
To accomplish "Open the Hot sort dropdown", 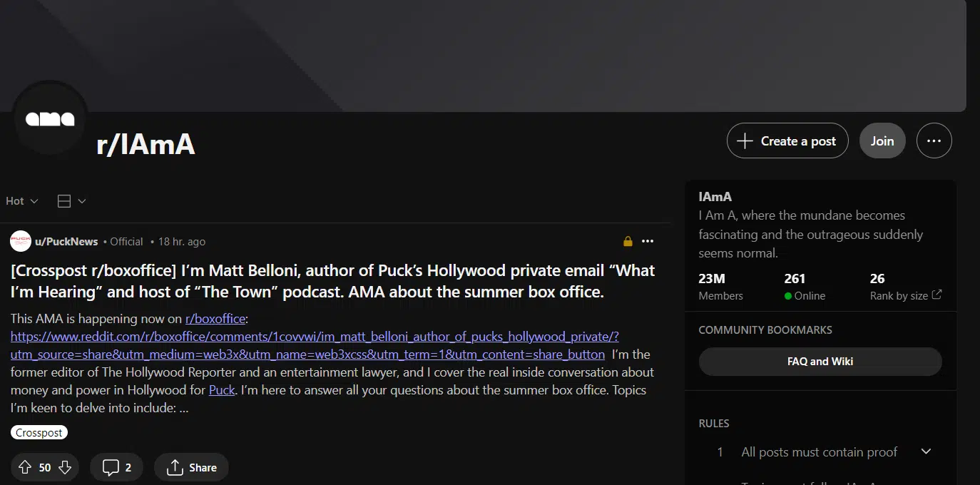I will coord(21,200).
